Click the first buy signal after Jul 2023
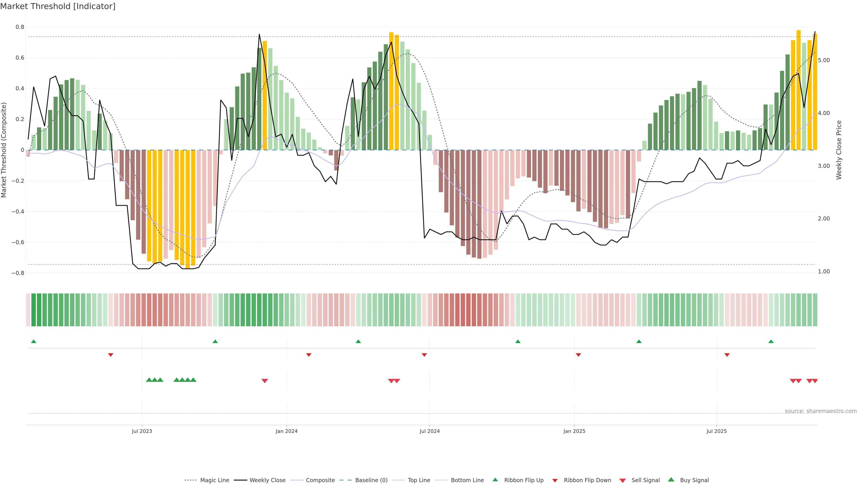Image resolution: width=868 pixels, height=488 pixels. point(149,380)
